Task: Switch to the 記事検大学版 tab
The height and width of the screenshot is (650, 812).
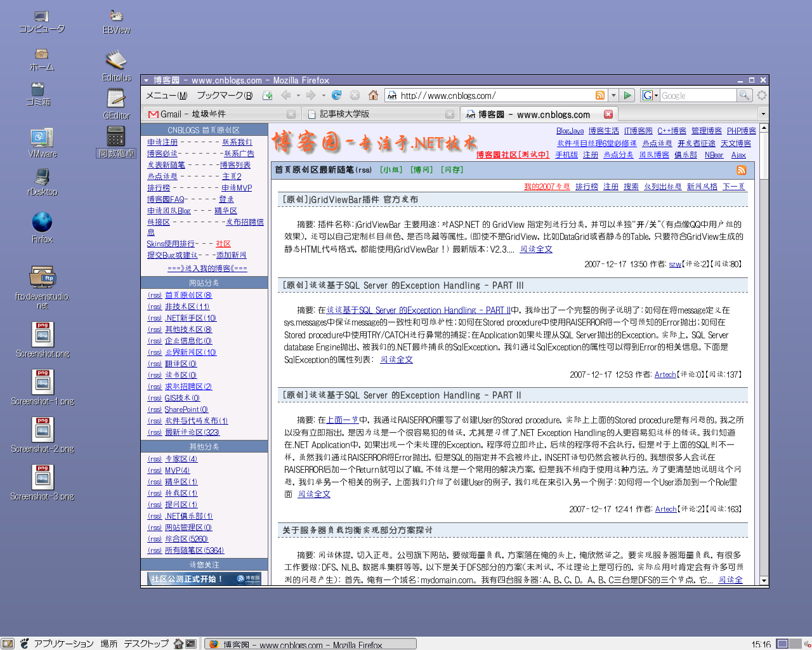Action: tap(381, 114)
